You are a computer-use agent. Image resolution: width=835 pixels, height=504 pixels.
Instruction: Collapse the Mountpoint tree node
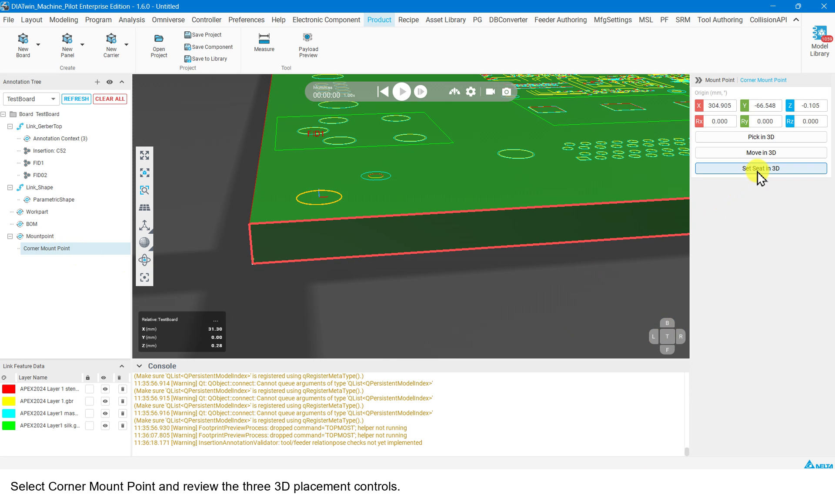click(x=10, y=236)
